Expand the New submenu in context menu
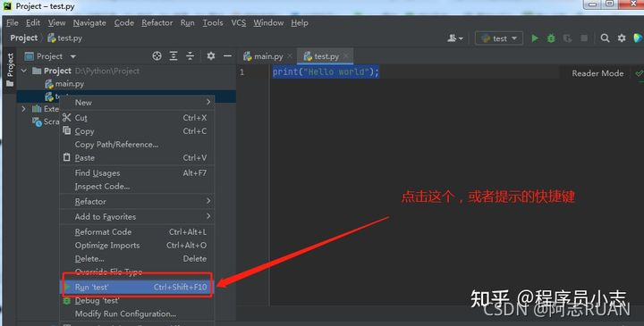 137,103
